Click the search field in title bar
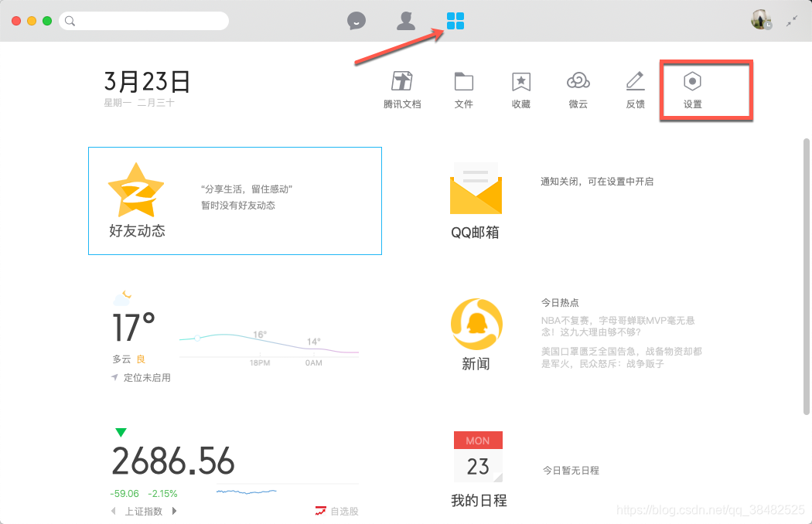 coord(144,21)
